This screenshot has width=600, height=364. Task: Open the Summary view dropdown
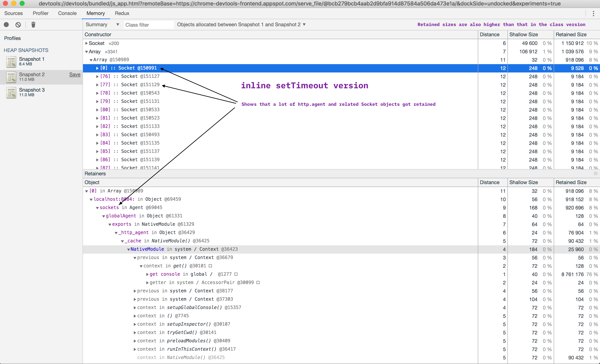pos(102,25)
